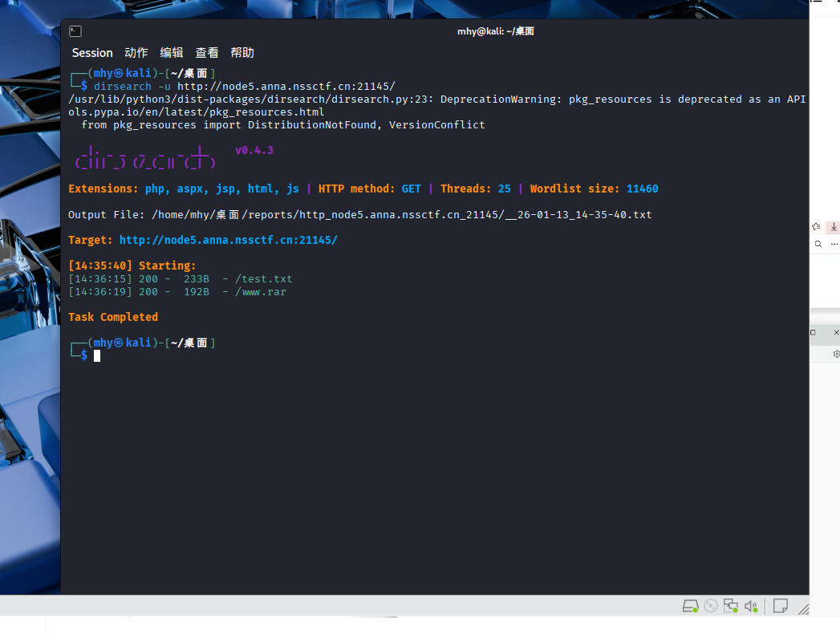840x633 pixels.
Task: Click the /test.txt result line
Action: click(x=263, y=279)
